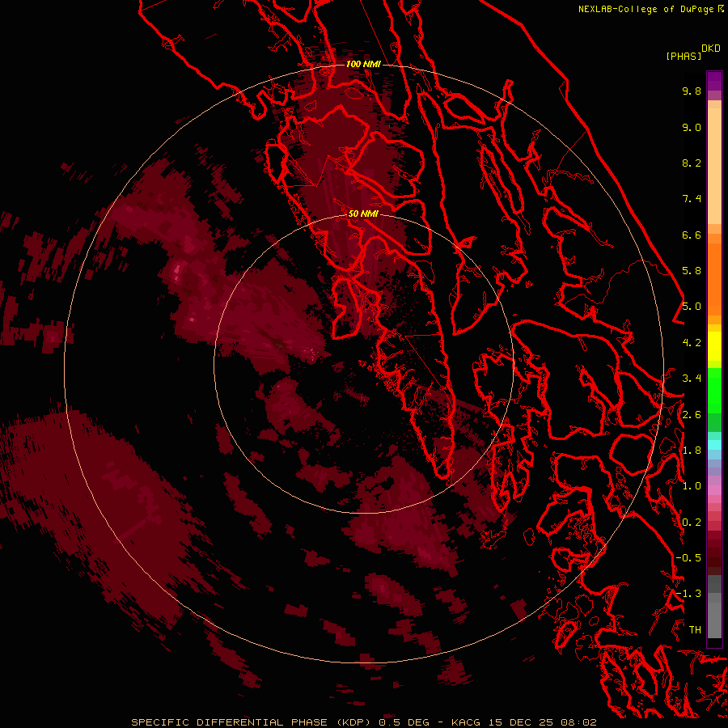
Task: Click the TH threshold label
Action: pos(695,630)
